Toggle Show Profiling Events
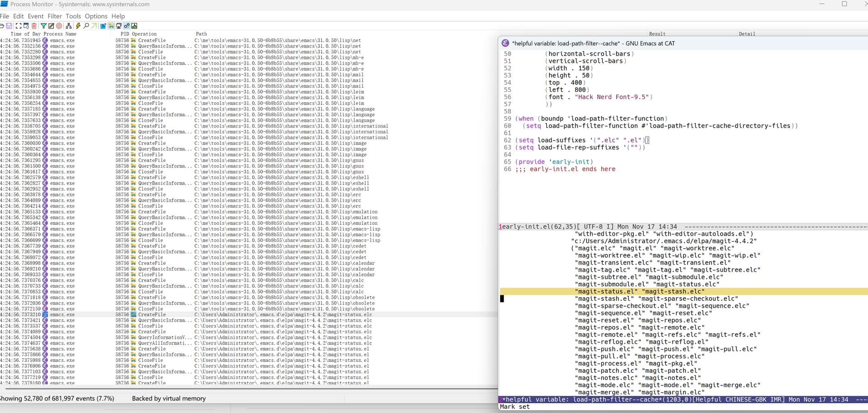Screen dimensions: 868x413 134,26
